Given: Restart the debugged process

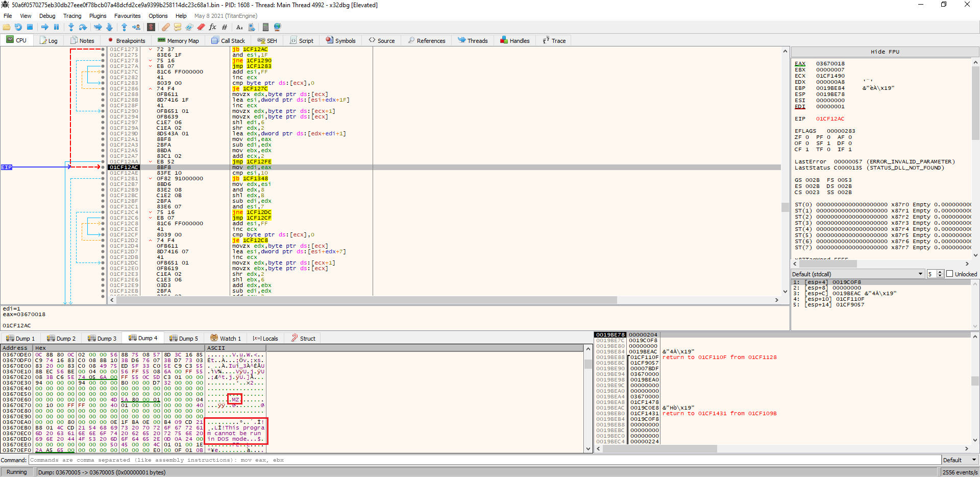Looking at the screenshot, I should point(18,27).
